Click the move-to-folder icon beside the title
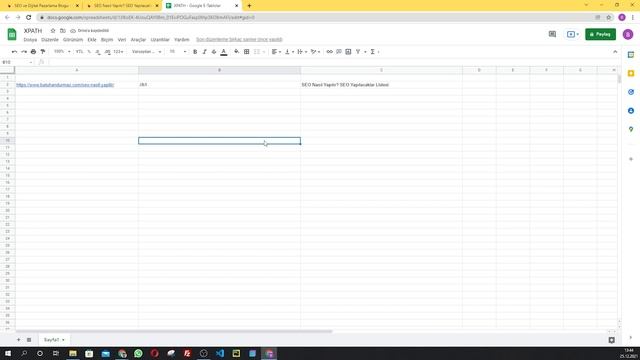This screenshot has height=360, width=640. (x=62, y=31)
